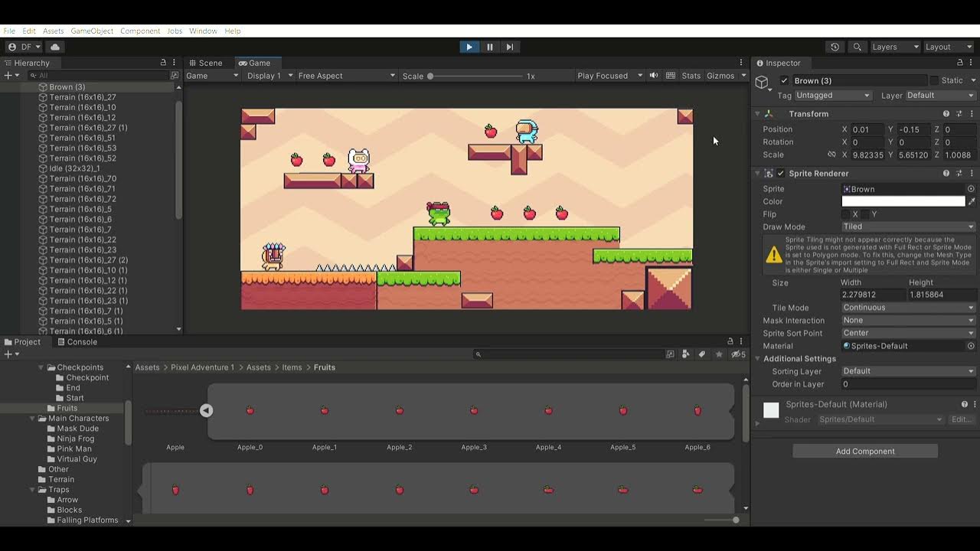
Task: Open the Component menu
Action: click(x=140, y=31)
